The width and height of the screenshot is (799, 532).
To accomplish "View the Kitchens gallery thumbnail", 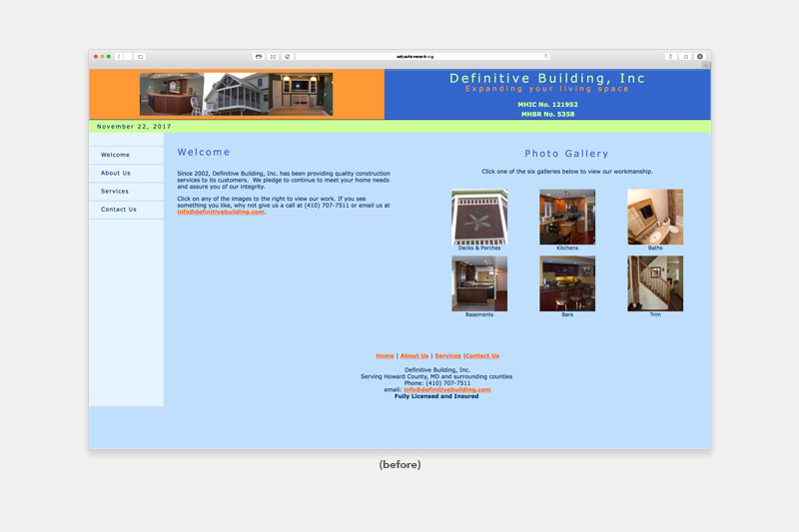I will click(x=567, y=217).
